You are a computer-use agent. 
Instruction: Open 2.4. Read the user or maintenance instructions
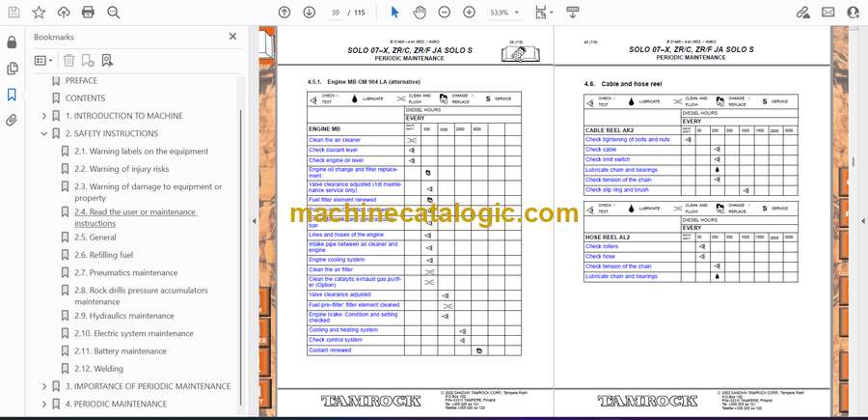136,218
